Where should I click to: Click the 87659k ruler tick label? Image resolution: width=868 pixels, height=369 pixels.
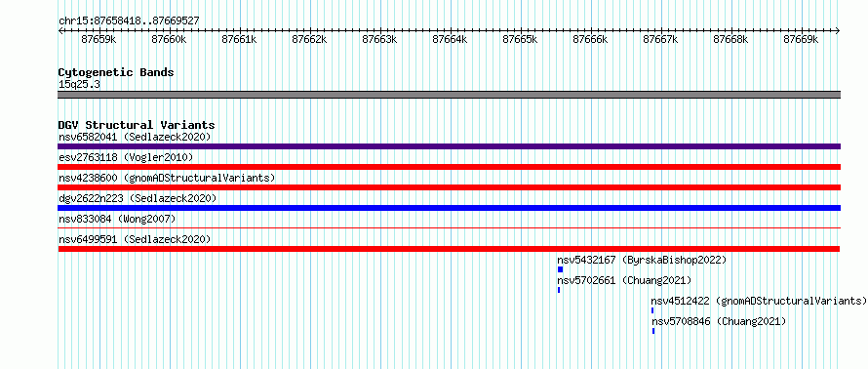pyautogui.click(x=99, y=39)
